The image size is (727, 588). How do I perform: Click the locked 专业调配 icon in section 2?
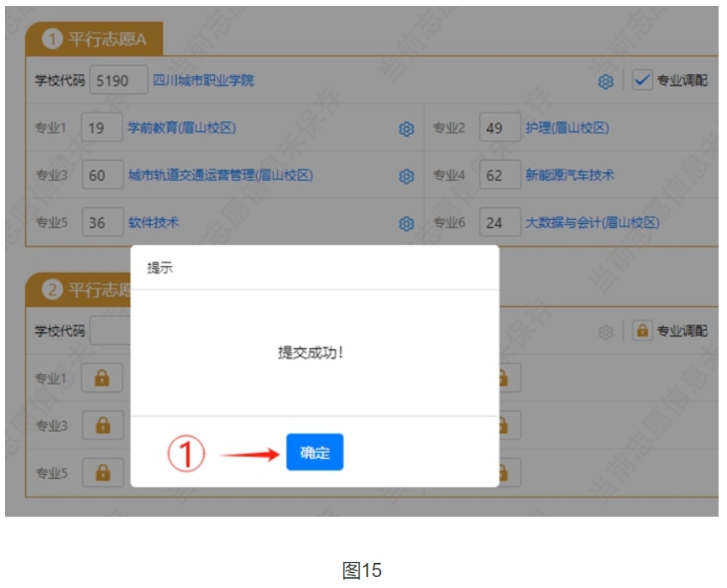642,331
